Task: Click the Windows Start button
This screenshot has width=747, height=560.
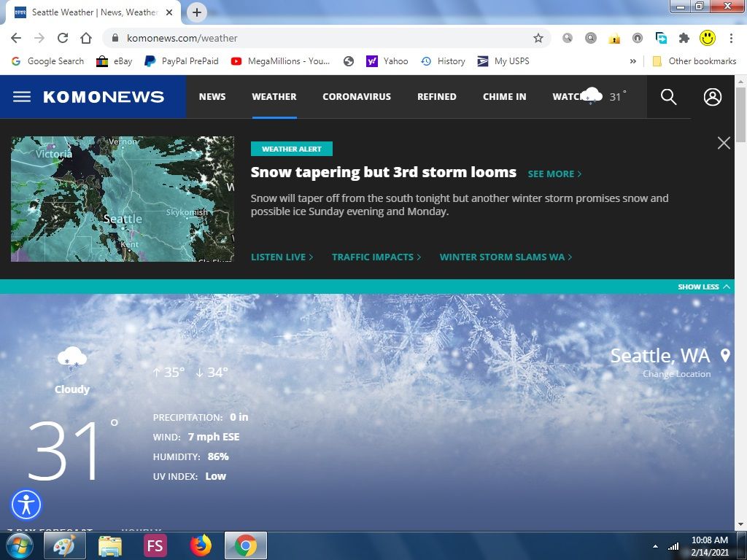Action: (x=19, y=545)
